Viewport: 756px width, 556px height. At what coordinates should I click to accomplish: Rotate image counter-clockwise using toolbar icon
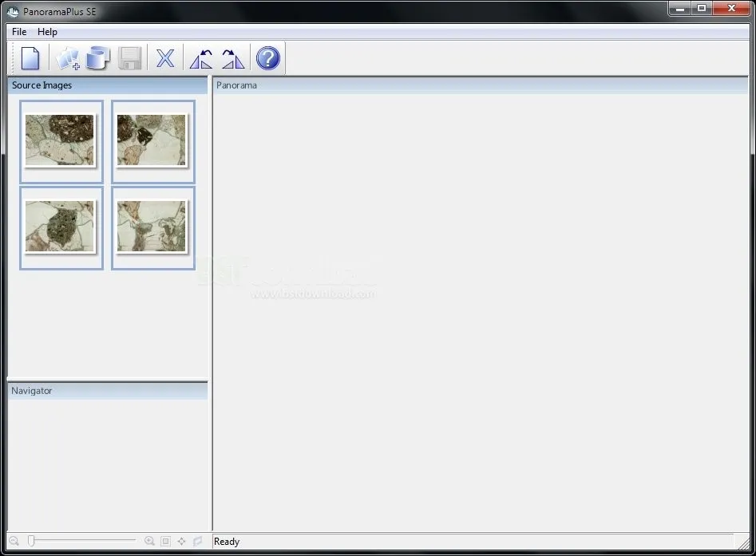point(201,58)
